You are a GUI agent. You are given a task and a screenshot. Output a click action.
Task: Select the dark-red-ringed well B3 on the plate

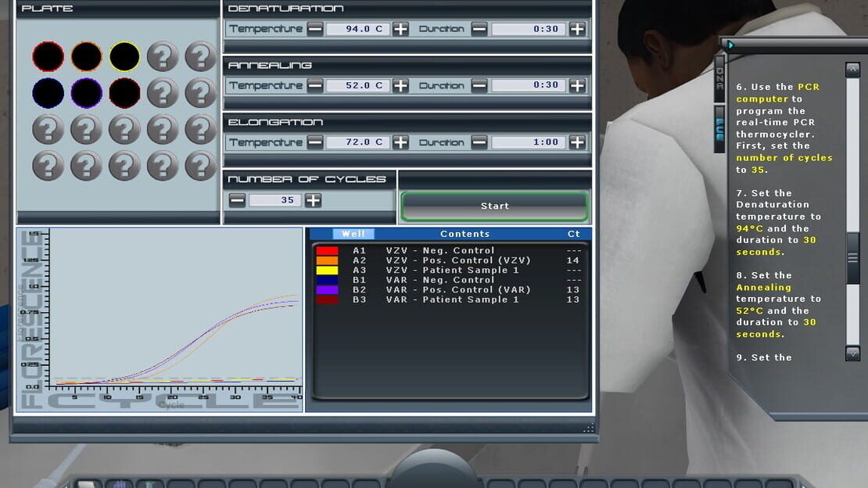(x=124, y=92)
